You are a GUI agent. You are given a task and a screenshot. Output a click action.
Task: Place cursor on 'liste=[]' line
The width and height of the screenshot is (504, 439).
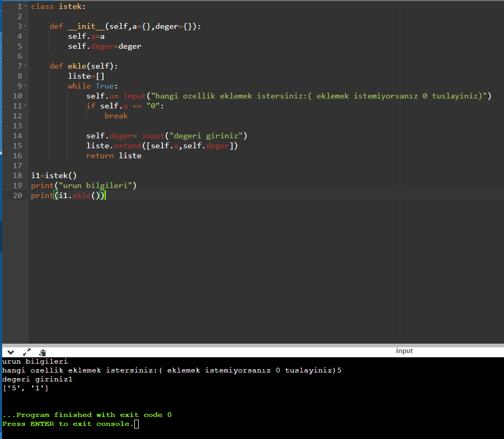[86, 76]
